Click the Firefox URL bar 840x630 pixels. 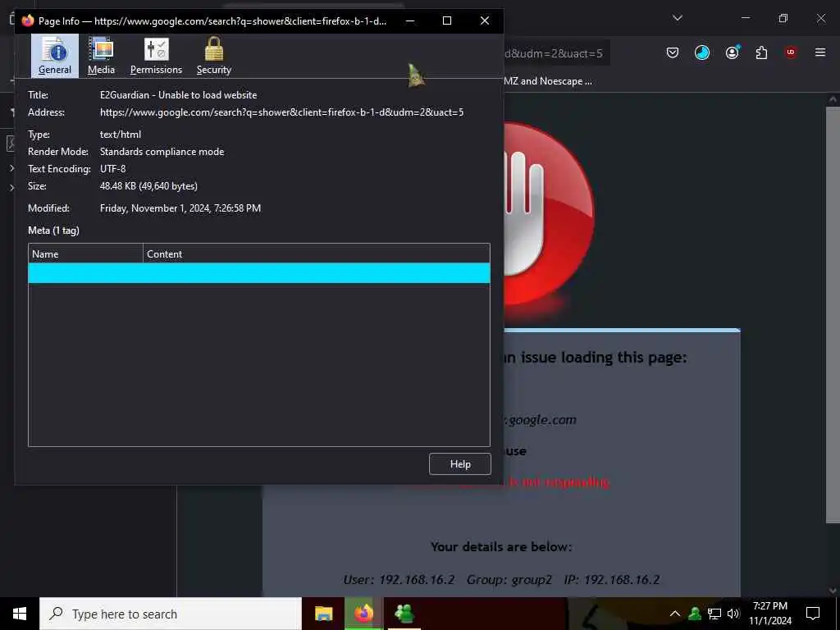(x=556, y=53)
